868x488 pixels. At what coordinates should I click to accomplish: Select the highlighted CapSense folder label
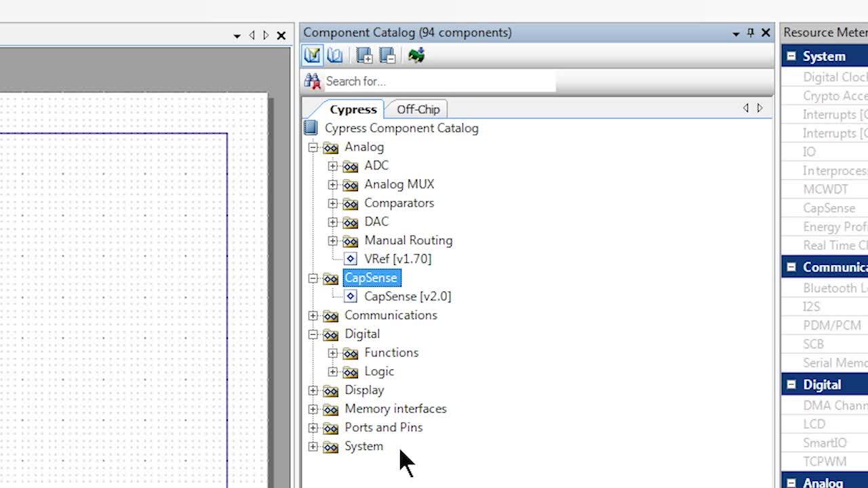coord(372,278)
